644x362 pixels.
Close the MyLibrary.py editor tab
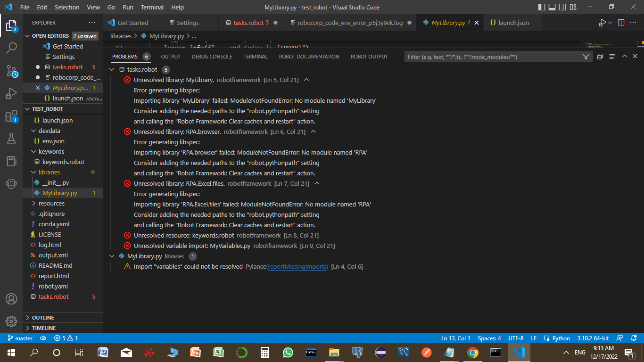coord(477,23)
